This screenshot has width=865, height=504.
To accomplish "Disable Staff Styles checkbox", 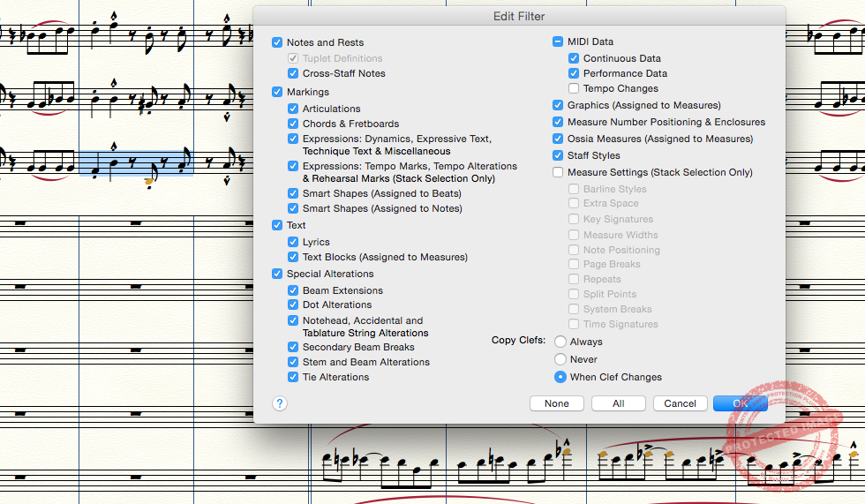I will coord(558,155).
